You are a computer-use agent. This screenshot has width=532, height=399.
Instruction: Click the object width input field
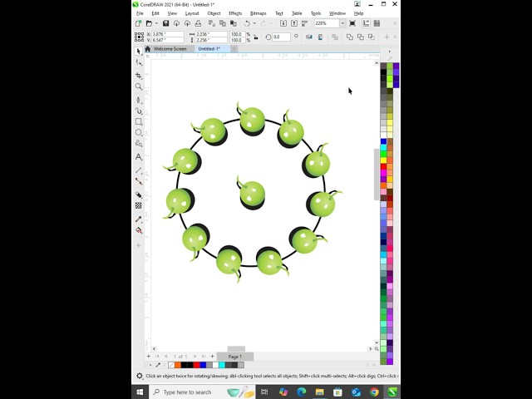211,34
